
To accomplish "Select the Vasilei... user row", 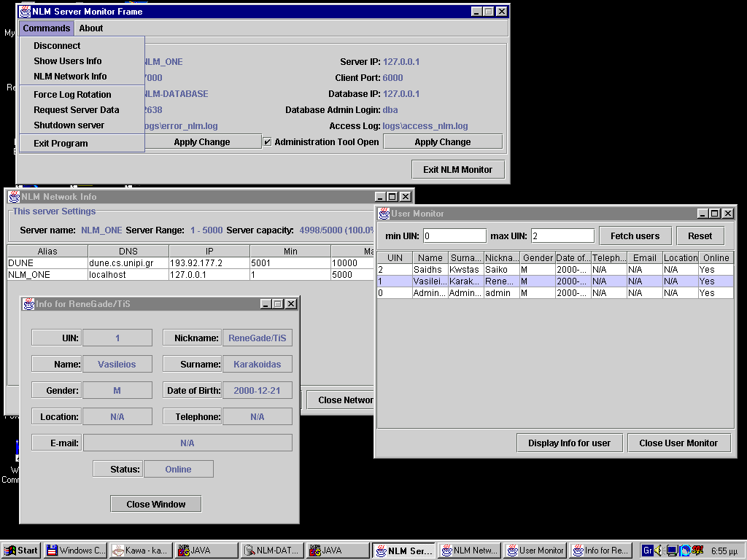I will 555,281.
